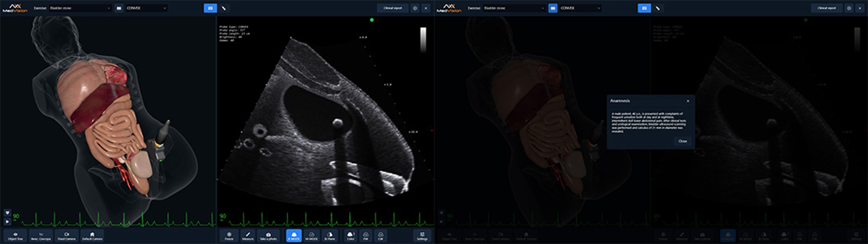868x244 pixels.
Task: Click the grayscale gradient bar on the bright ultrasound image
Action: click(x=422, y=40)
